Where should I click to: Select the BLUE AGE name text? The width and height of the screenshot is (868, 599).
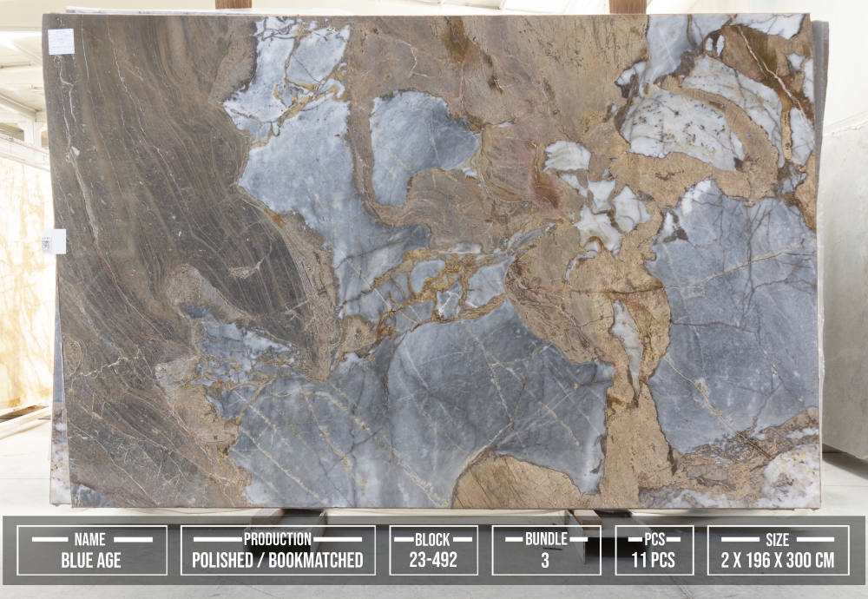coord(91,560)
